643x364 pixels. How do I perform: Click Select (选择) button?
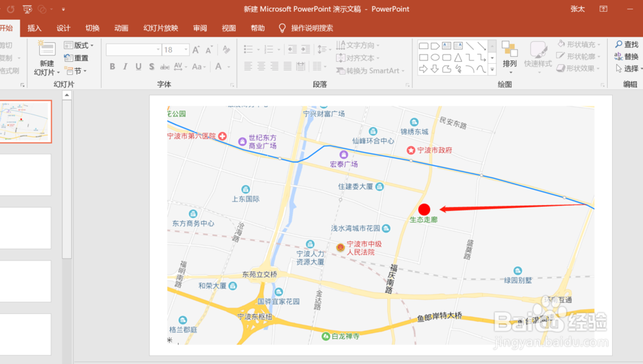(x=628, y=69)
